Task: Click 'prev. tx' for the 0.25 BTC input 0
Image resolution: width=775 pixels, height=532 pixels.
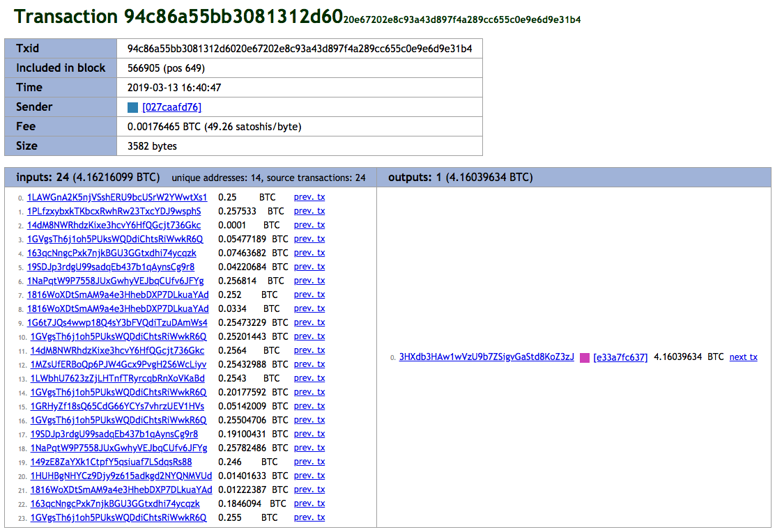Action: tap(309, 197)
